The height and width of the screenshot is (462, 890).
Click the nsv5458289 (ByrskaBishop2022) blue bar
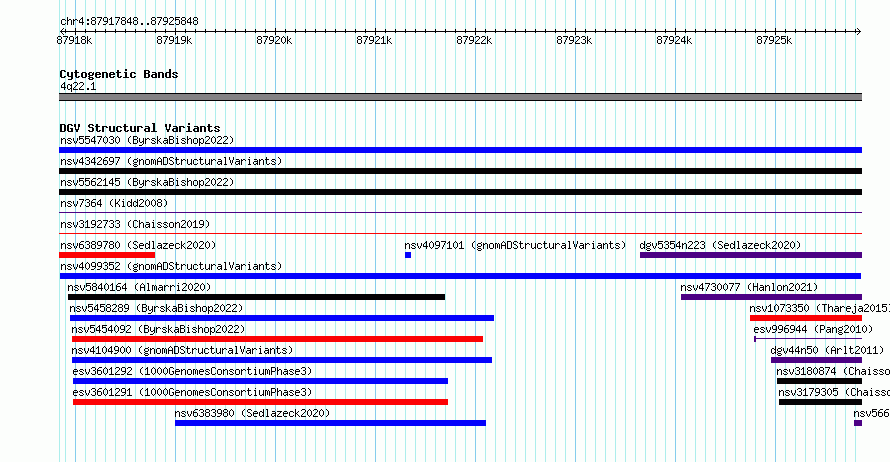pyautogui.click(x=282, y=318)
